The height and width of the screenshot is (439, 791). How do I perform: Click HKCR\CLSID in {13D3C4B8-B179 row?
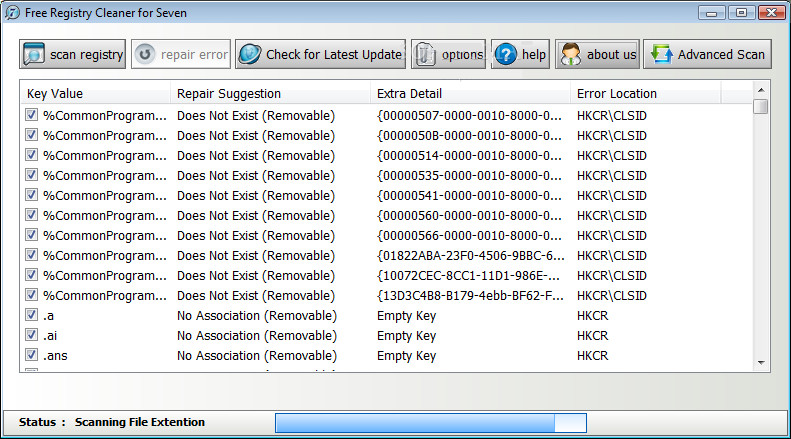tap(612, 296)
